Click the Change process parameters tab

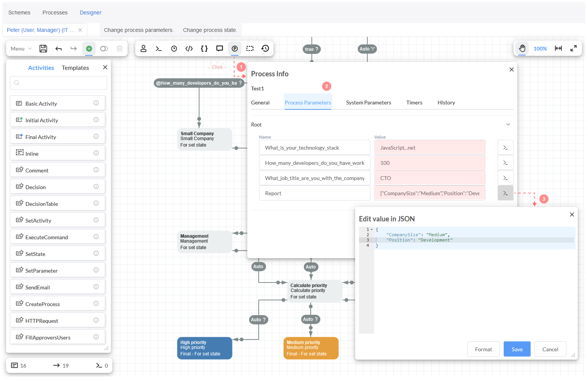(139, 30)
